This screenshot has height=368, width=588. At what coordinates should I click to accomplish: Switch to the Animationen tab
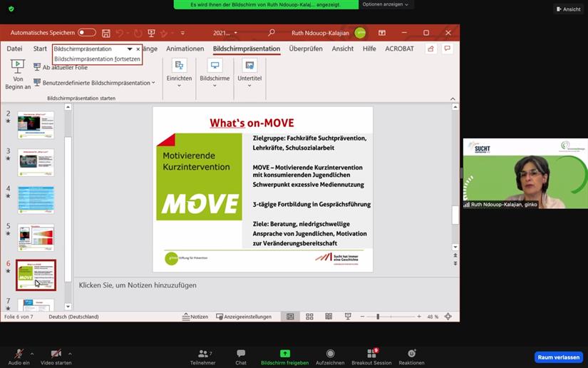[185, 48]
